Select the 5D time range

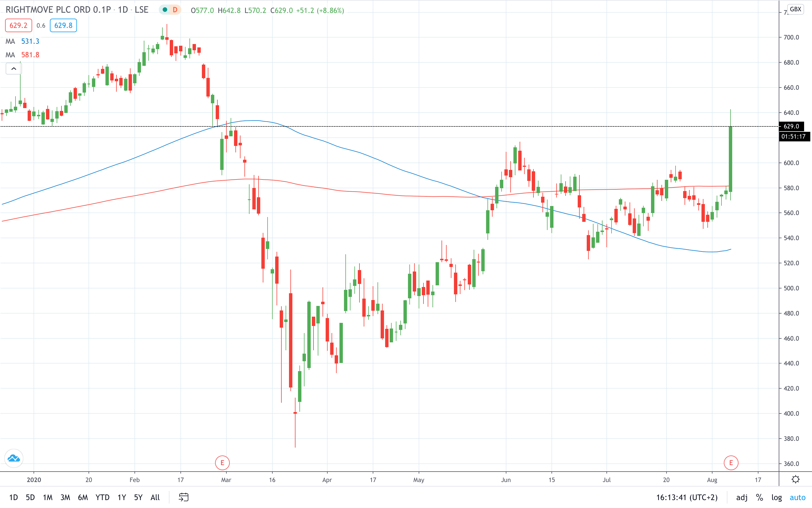point(30,498)
